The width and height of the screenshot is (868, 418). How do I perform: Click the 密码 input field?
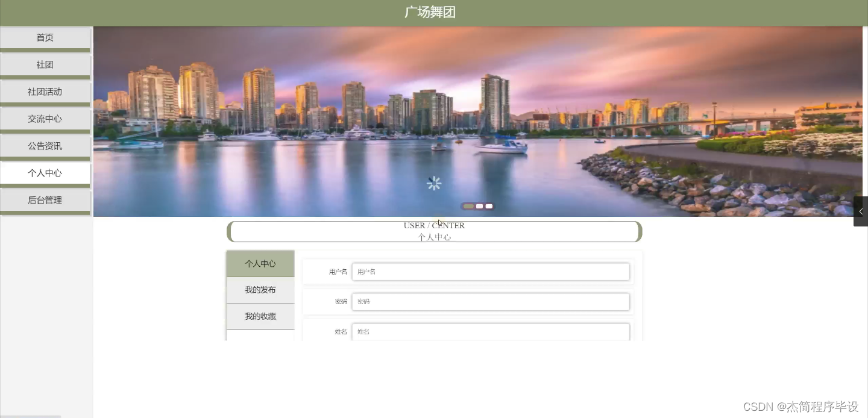coord(490,301)
